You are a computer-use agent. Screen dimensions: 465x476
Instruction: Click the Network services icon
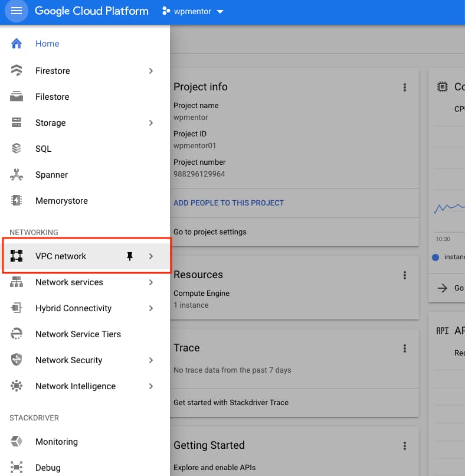pyautogui.click(x=17, y=282)
